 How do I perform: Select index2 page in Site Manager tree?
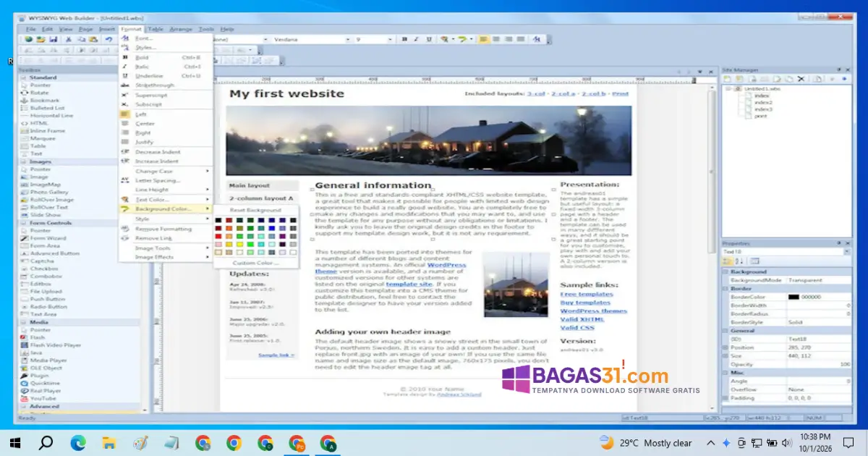[x=762, y=102]
